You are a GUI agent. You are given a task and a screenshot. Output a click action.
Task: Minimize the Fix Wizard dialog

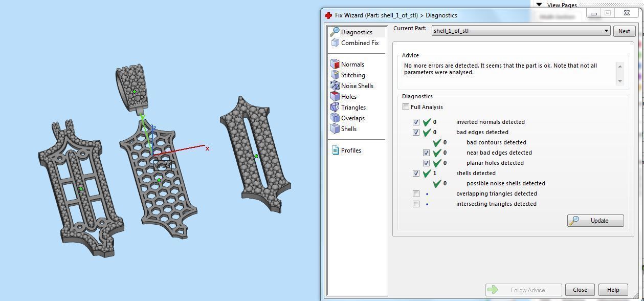[593, 14]
